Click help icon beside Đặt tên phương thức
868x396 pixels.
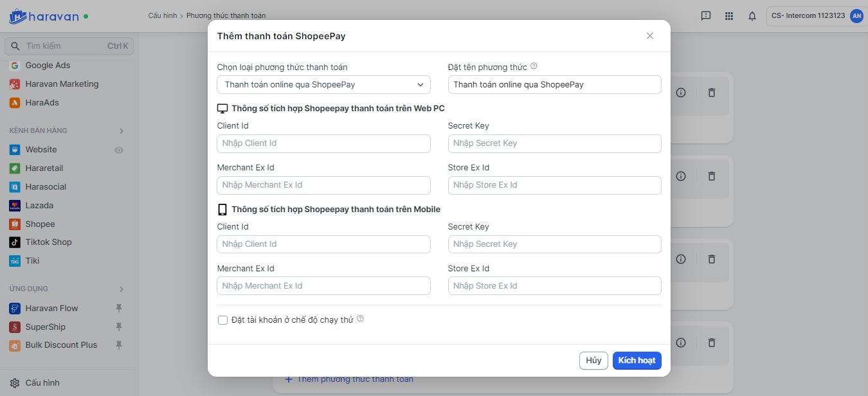[x=534, y=66]
